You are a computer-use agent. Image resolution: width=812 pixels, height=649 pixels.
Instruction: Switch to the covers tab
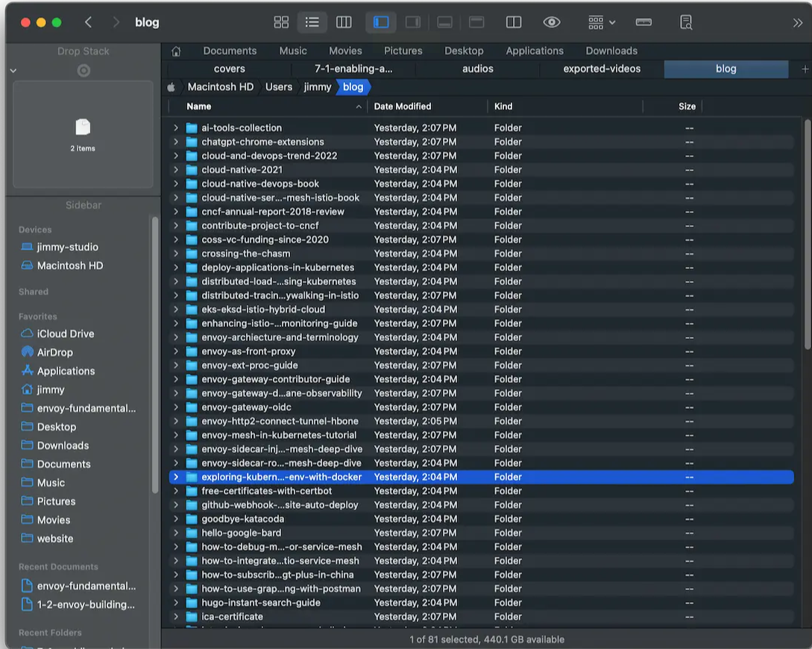point(229,69)
